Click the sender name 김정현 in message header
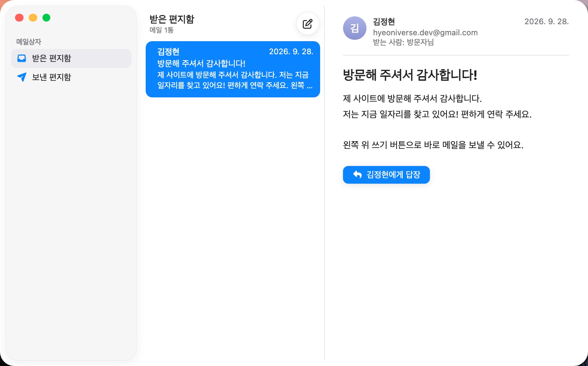588x366 pixels. tap(384, 22)
